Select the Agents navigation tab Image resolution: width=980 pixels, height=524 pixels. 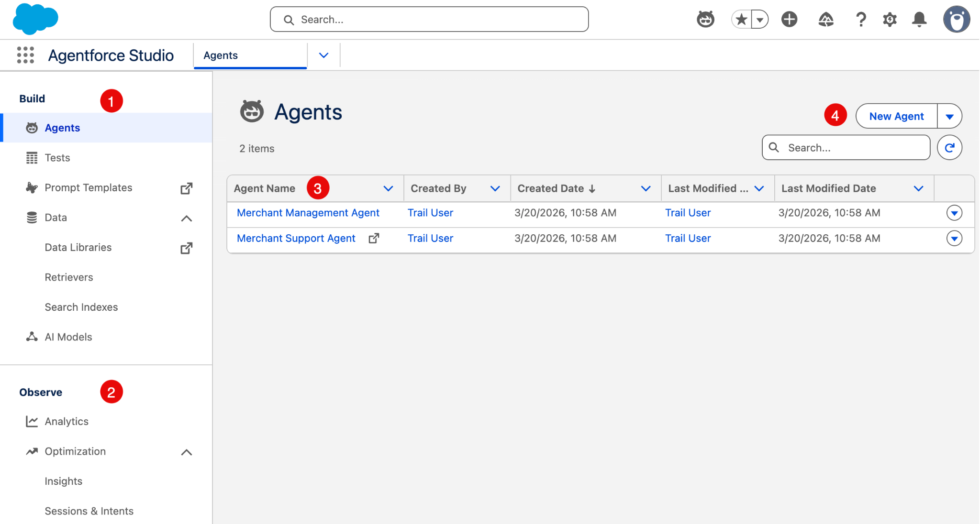pyautogui.click(x=250, y=55)
